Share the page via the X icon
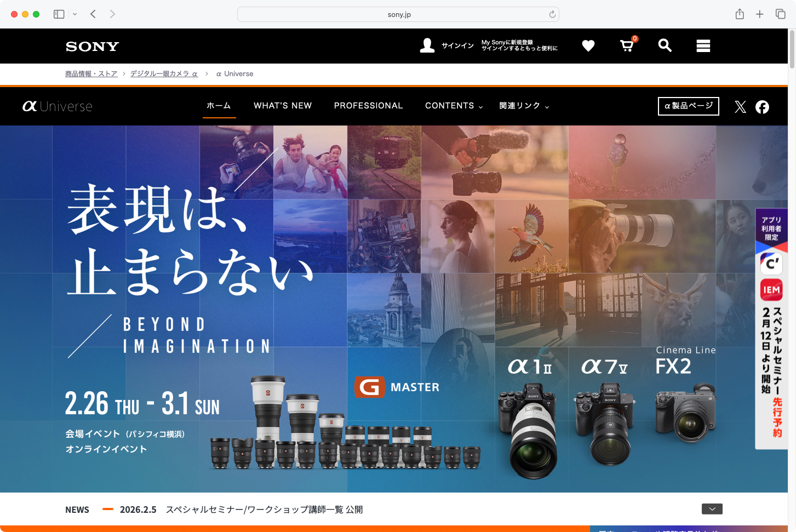Screen dimensions: 796x532 tap(740, 107)
